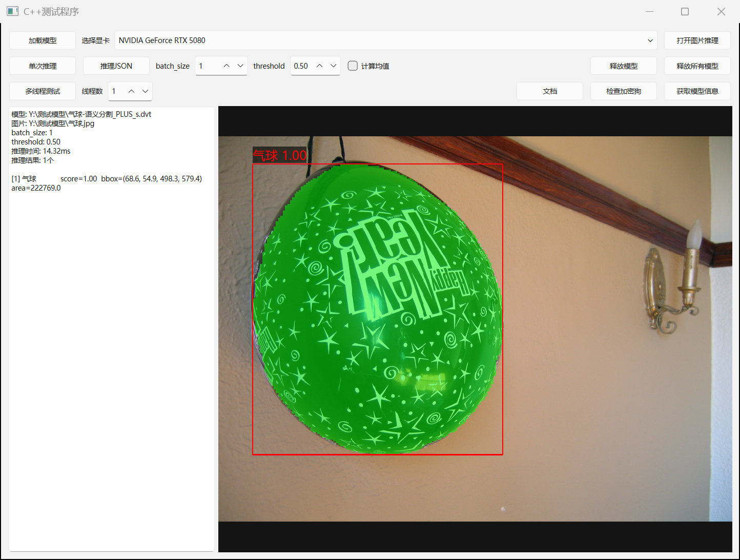Click the 推理JSON button
740x560 pixels.
pos(116,66)
